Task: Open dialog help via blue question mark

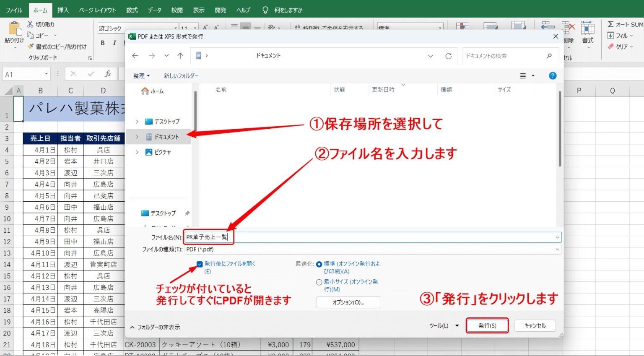Action: tap(553, 75)
